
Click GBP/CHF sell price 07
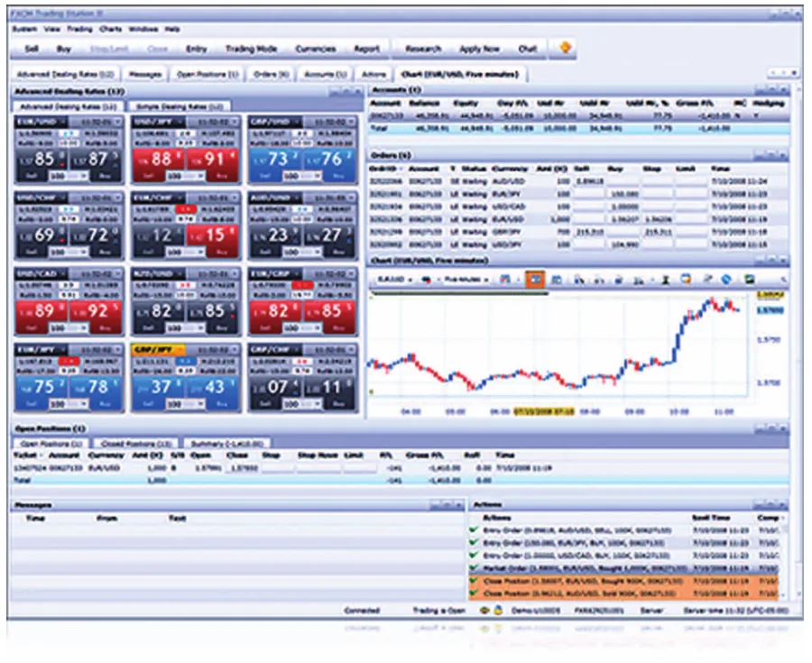pyautogui.click(x=276, y=387)
